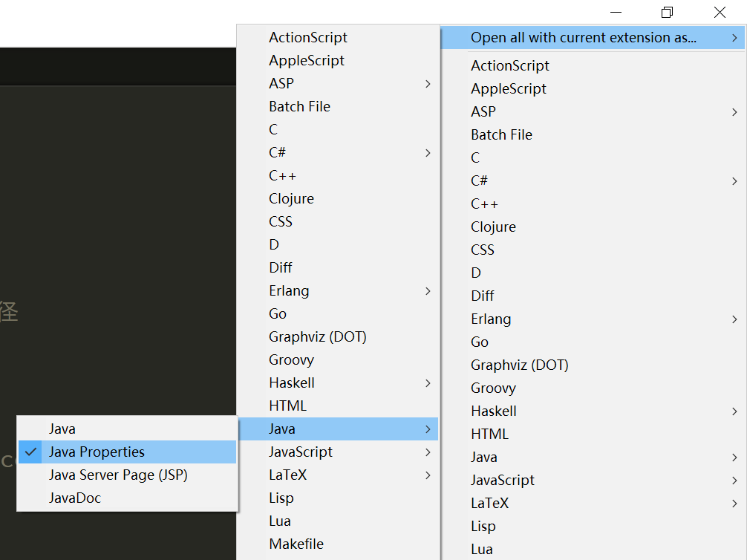The height and width of the screenshot is (560, 747).
Task: Select Graphviz (DOT) below the 'Open all…' header
Action: pyautogui.click(x=593, y=365)
